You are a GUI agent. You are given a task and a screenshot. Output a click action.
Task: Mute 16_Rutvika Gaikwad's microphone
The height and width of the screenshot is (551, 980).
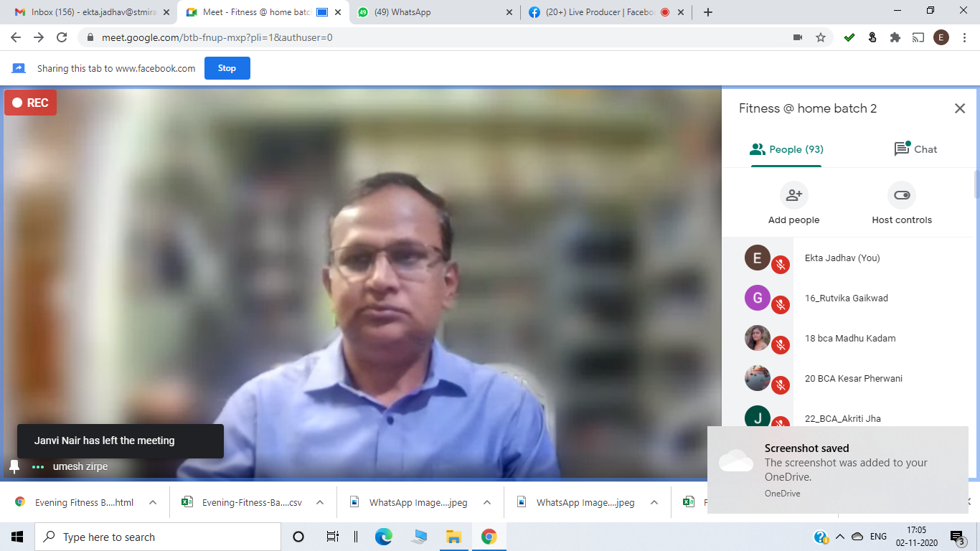[781, 305]
